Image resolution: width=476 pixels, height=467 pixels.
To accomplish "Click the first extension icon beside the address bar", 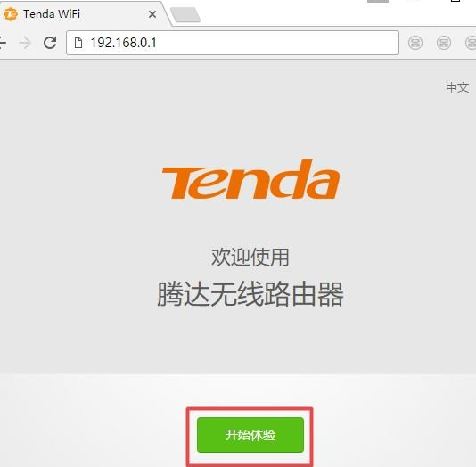I will tap(415, 43).
